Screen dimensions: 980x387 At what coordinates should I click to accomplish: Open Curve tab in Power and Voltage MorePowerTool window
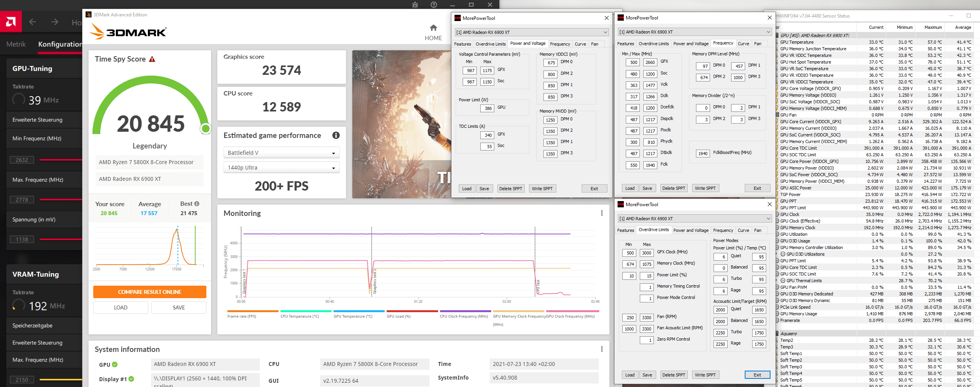pos(580,44)
